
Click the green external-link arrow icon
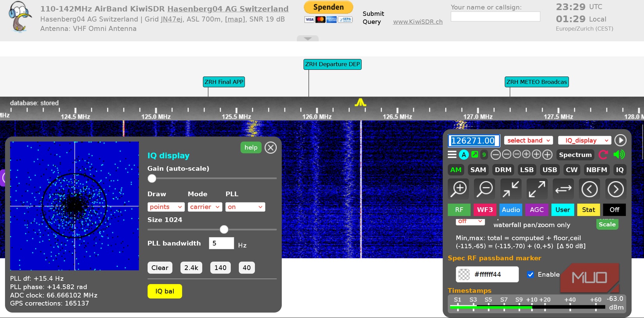(475, 155)
